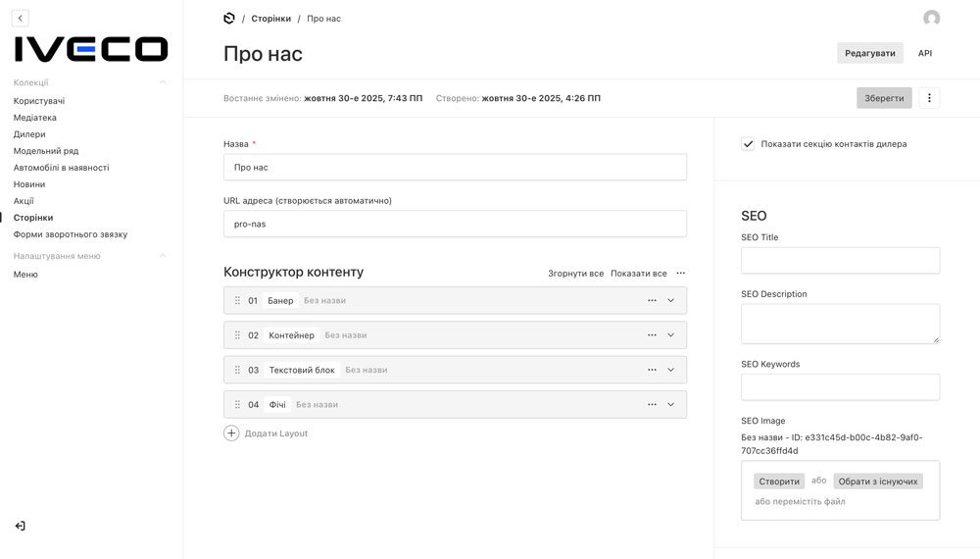Open the more options for Контейнер block
Image resolution: width=980 pixels, height=559 pixels.
tap(652, 335)
